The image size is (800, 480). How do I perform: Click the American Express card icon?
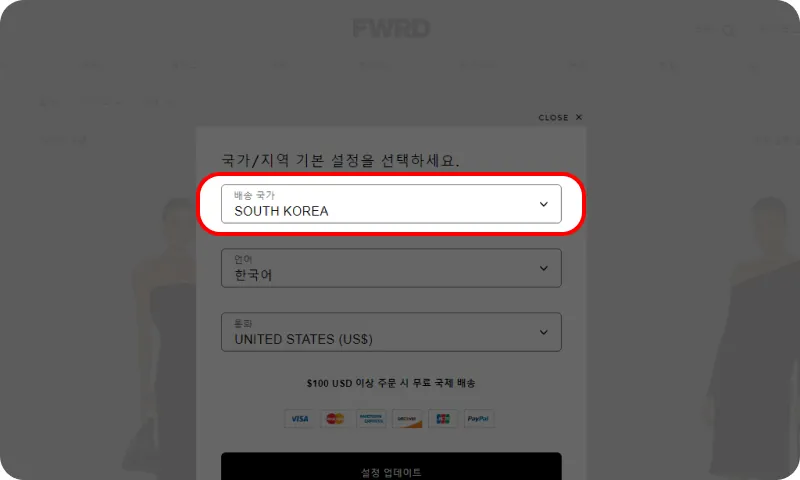pos(371,419)
